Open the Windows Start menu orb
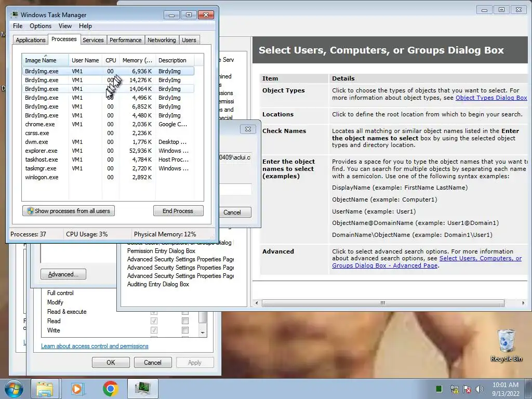 tap(14, 389)
